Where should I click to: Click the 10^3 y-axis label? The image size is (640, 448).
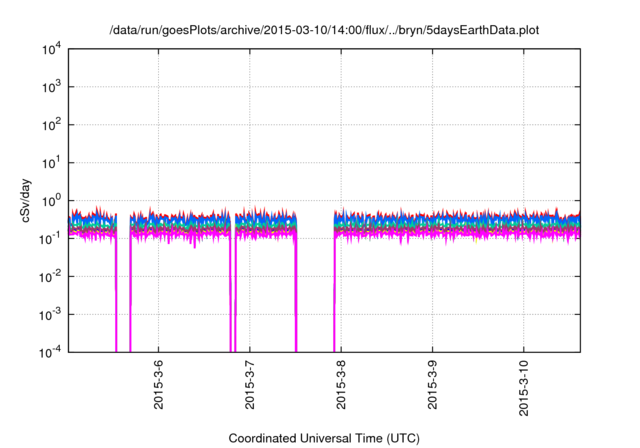pyautogui.click(x=51, y=86)
